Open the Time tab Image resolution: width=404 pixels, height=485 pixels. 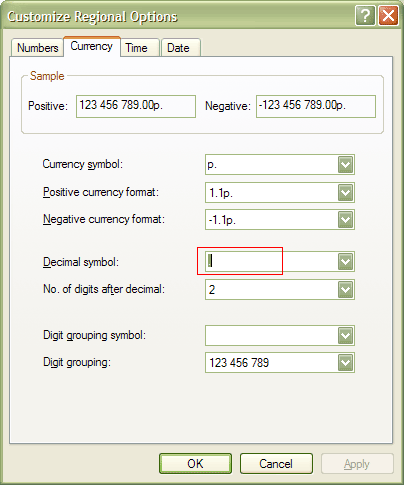(x=139, y=48)
